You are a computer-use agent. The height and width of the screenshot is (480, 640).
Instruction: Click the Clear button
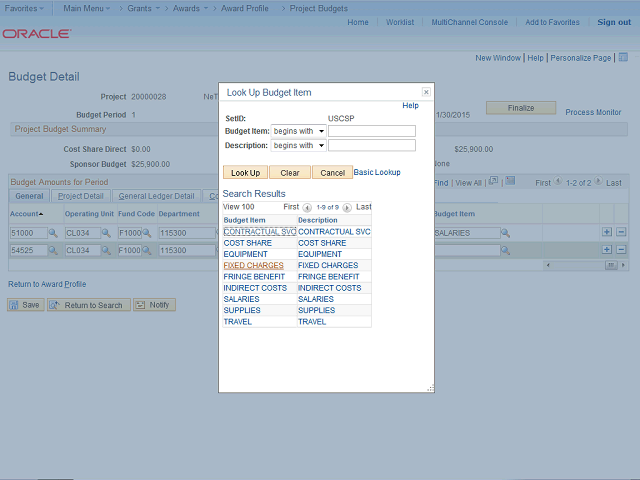(x=289, y=173)
